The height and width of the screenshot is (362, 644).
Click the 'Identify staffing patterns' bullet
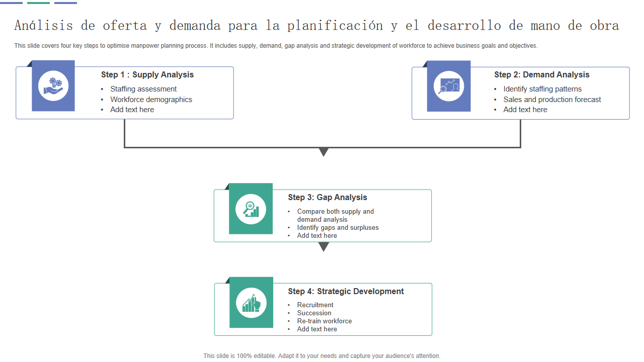542,89
